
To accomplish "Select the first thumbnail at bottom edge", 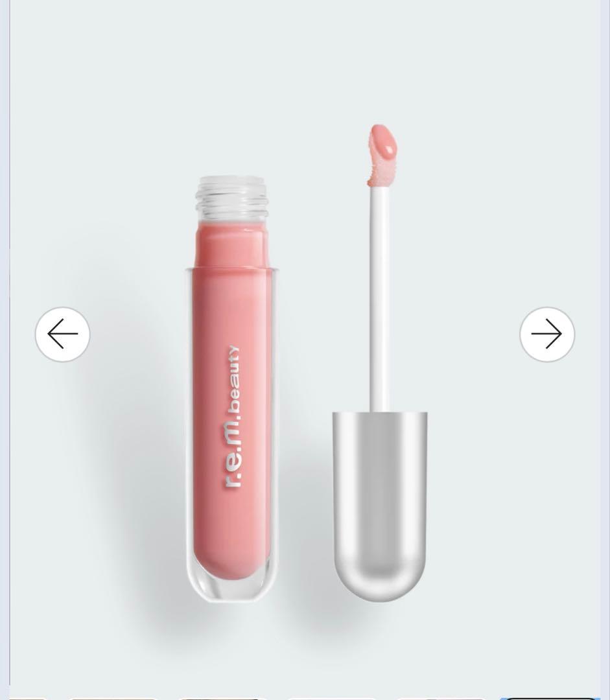I will [28, 698].
